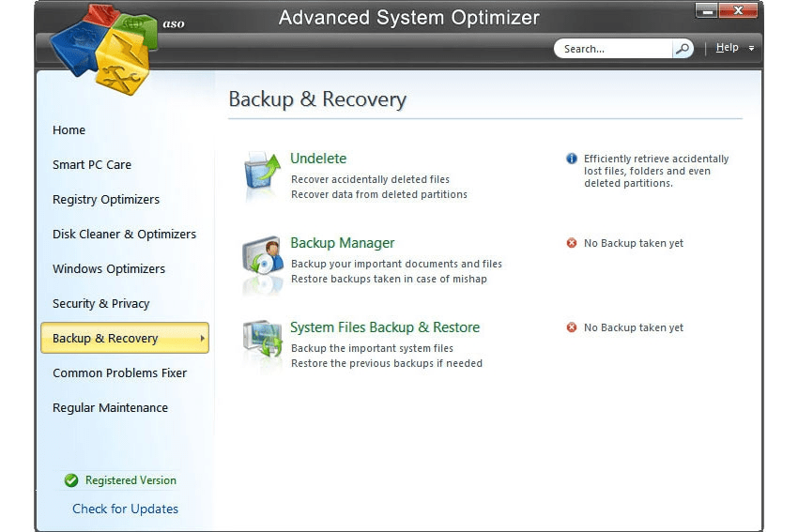The height and width of the screenshot is (532, 798).
Task: Open the Backup Manager link
Action: click(x=343, y=243)
